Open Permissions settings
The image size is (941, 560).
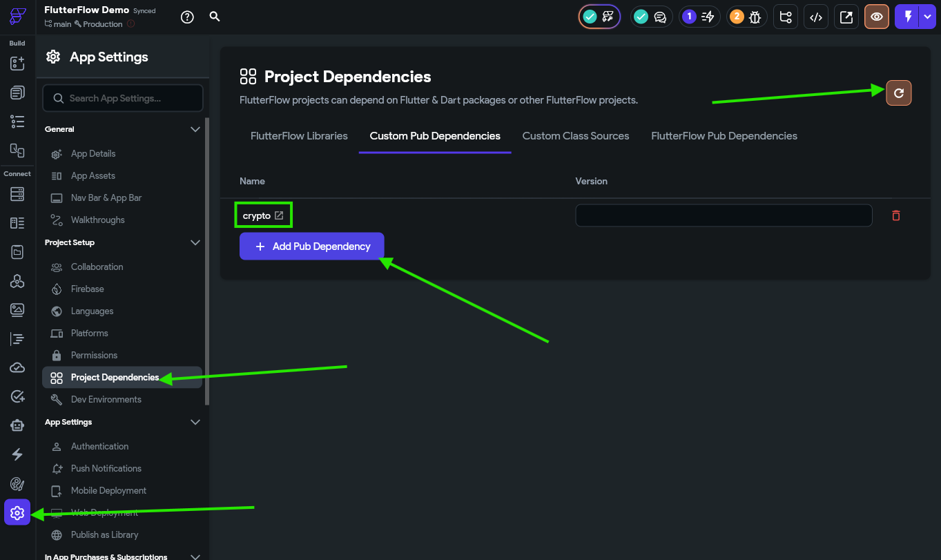tap(124, 355)
